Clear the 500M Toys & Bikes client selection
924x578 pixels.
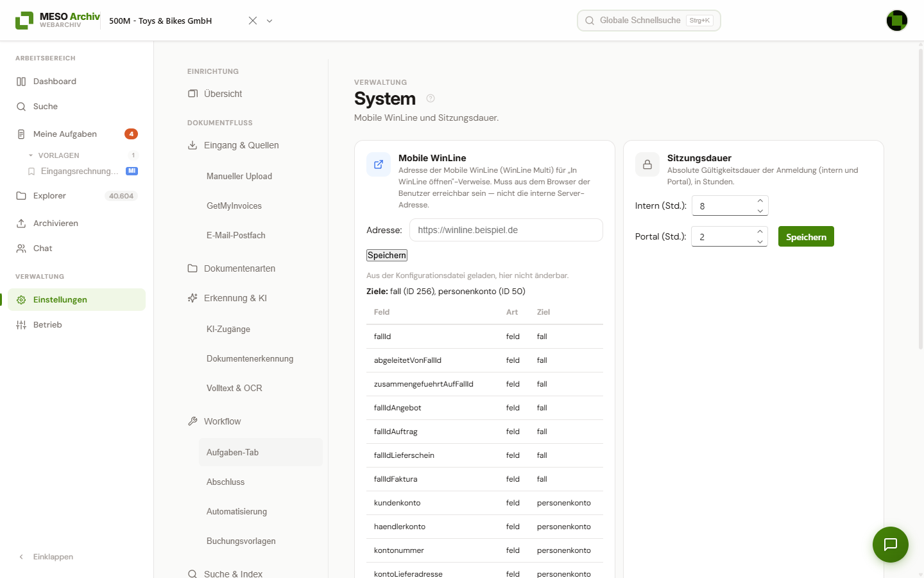click(x=253, y=21)
